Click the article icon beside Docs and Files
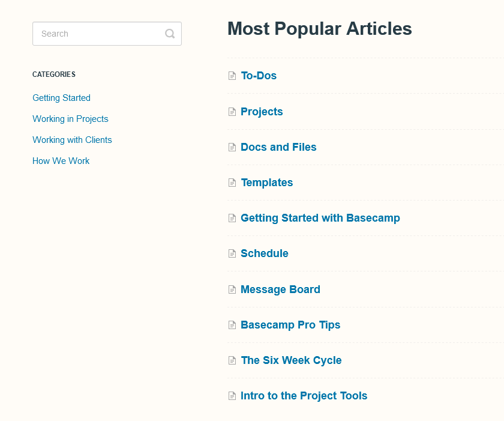Screen dimensions: 504x421 [232, 147]
